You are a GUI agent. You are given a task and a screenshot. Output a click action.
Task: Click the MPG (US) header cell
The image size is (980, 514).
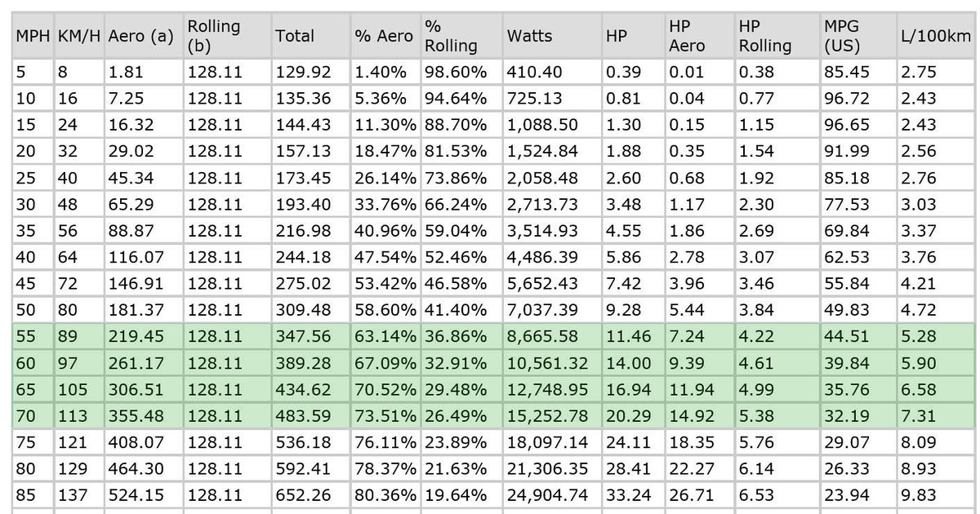coord(842,36)
